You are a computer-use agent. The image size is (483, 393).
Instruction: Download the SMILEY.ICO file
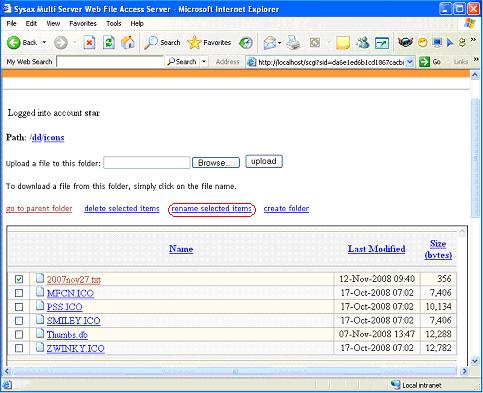click(x=73, y=321)
